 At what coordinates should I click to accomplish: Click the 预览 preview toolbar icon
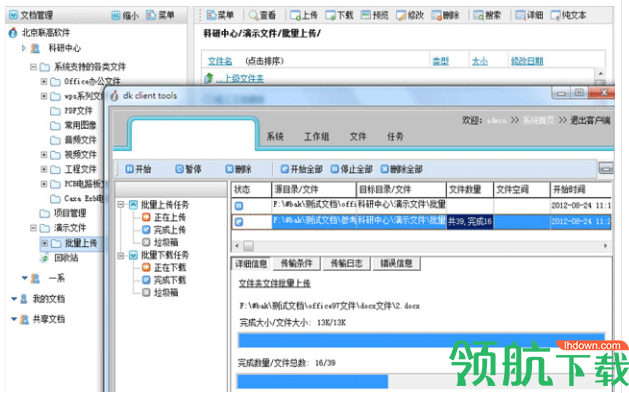tap(365, 15)
